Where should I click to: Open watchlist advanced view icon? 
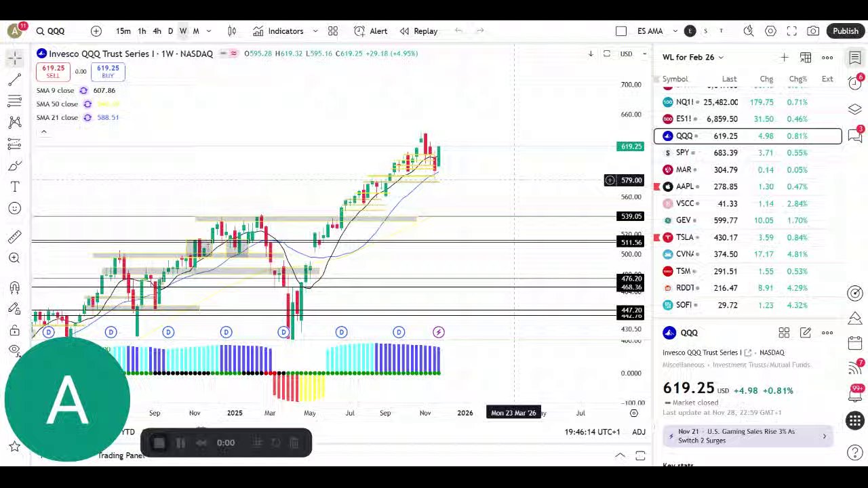[806, 58]
